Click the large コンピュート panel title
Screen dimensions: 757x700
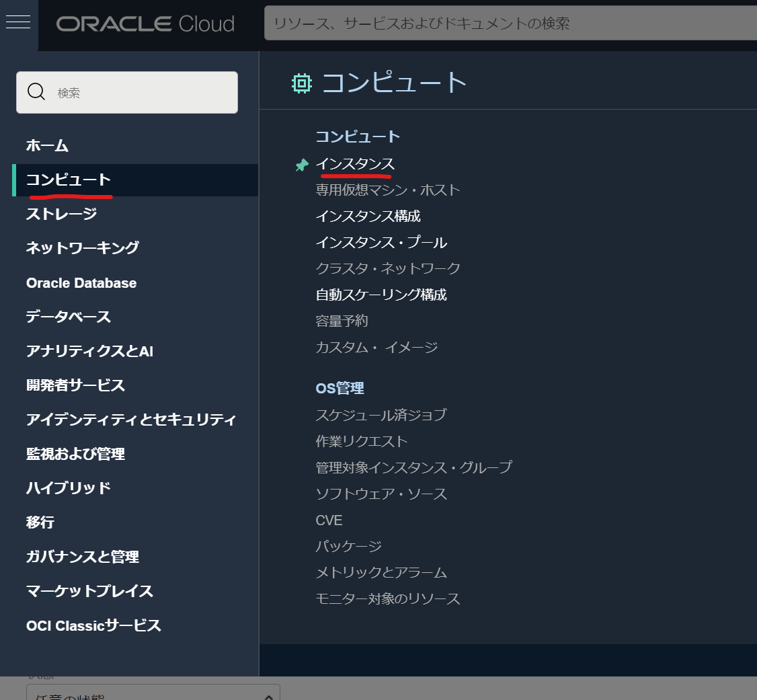(394, 83)
